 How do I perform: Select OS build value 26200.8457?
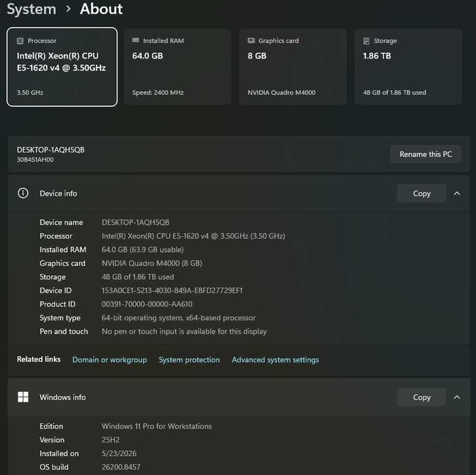(121, 467)
